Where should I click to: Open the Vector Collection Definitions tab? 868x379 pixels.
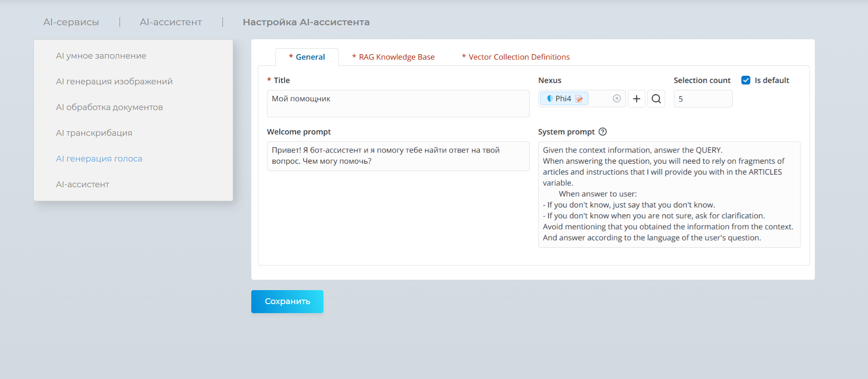pos(516,57)
